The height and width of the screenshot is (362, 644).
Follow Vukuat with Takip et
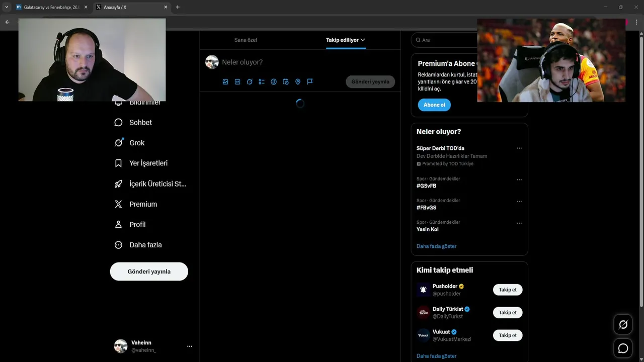click(508, 335)
